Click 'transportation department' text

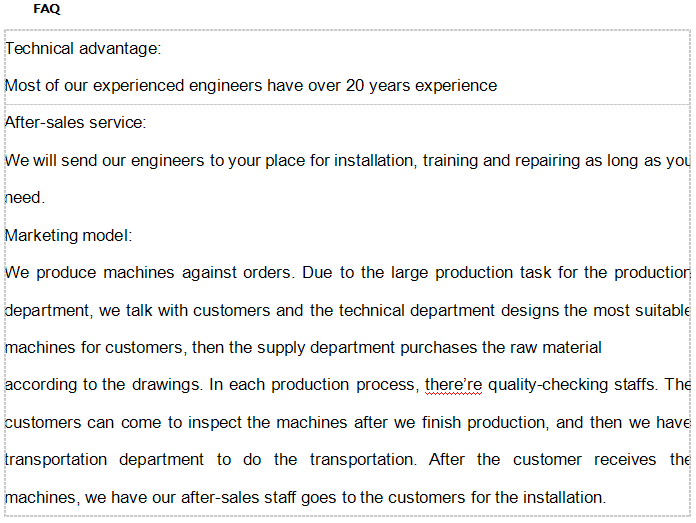(104, 460)
